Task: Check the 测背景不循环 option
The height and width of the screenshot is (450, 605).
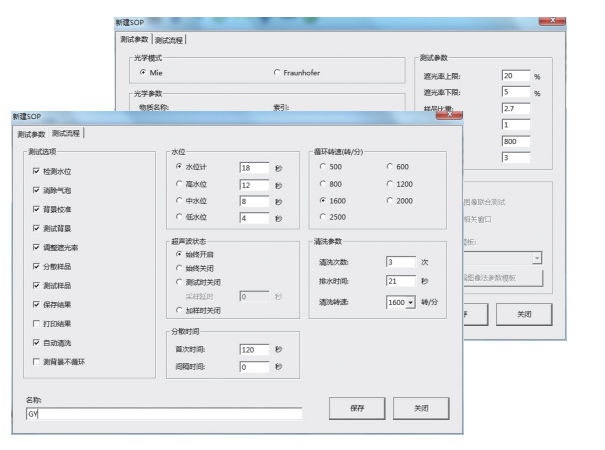Action: tap(36, 360)
